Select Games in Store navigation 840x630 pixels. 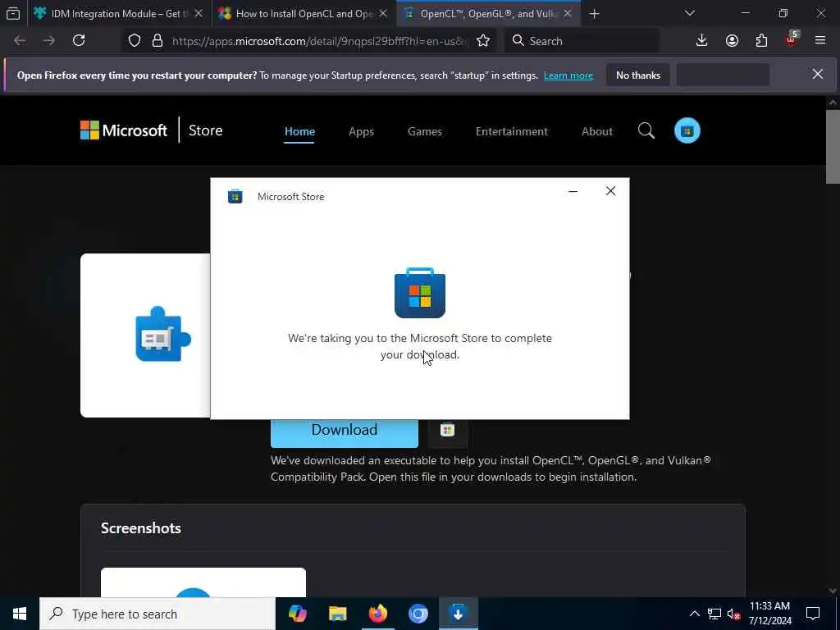[x=425, y=131]
